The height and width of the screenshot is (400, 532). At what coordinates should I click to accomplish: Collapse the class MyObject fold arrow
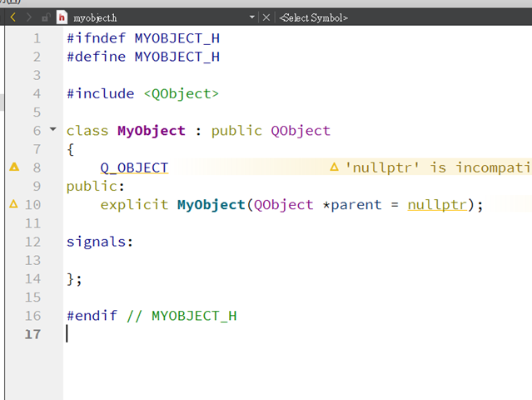[x=53, y=129]
